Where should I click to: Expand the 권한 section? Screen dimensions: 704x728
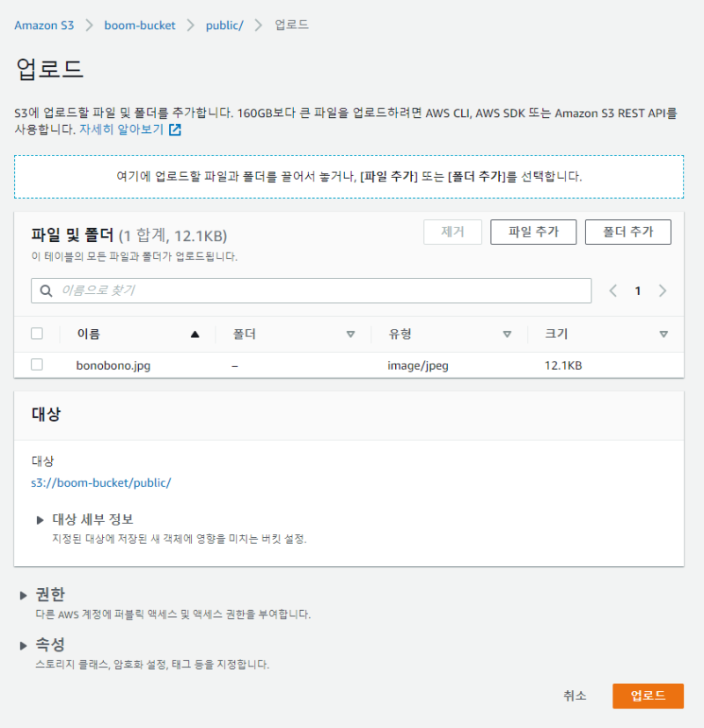tap(24, 595)
